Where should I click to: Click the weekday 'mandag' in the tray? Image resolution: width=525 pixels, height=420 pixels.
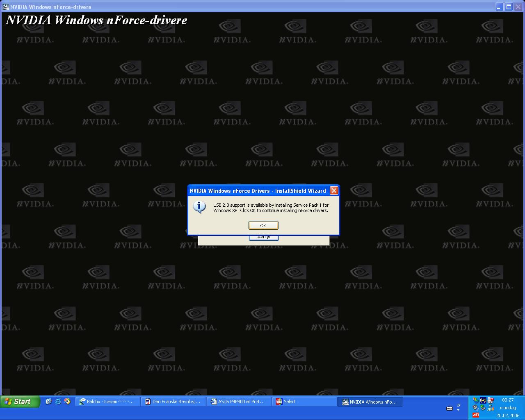click(508, 408)
